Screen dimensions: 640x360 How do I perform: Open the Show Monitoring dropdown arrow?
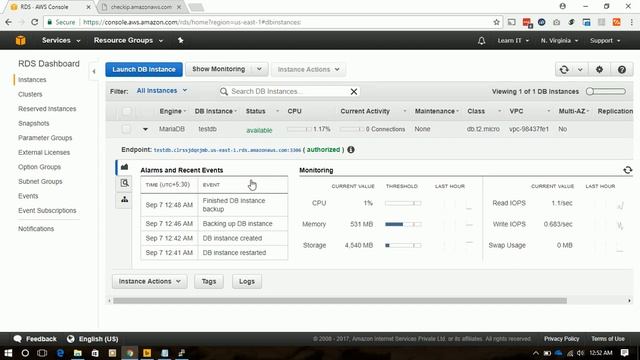pos(259,69)
